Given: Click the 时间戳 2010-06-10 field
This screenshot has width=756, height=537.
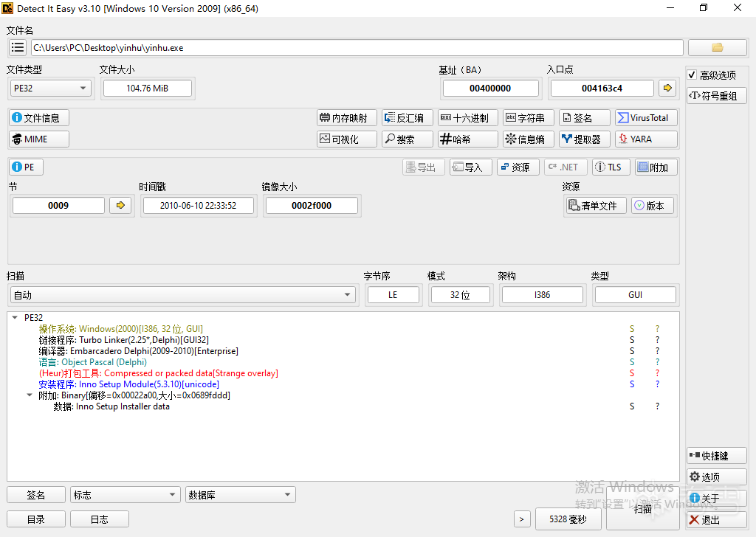Looking at the screenshot, I should [198, 206].
